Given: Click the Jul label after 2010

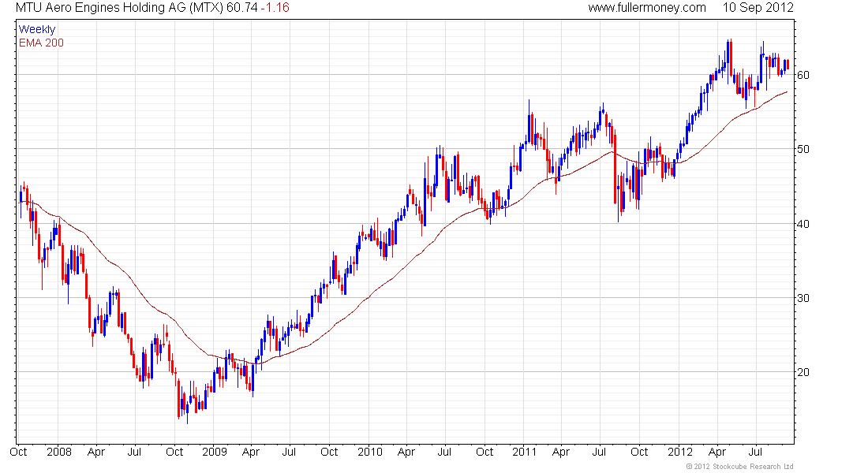Looking at the screenshot, I should 444,452.
